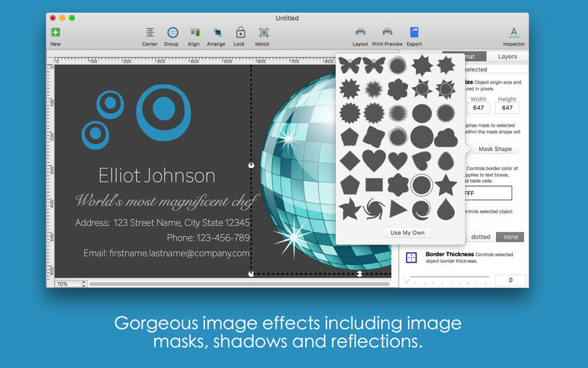Click the Lock padlock icon
Image resolution: width=588 pixels, height=368 pixels.
(x=240, y=32)
